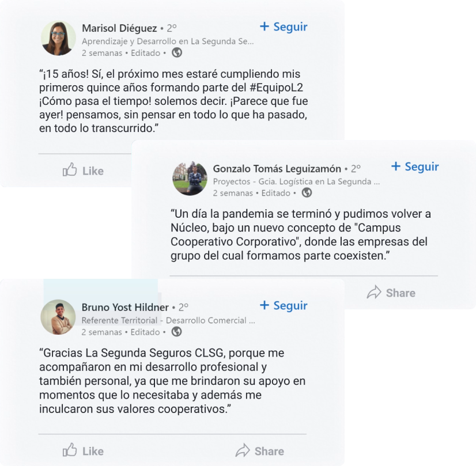Share Gonzalo's post using the arrow icon
476x466 pixels.
(x=373, y=292)
